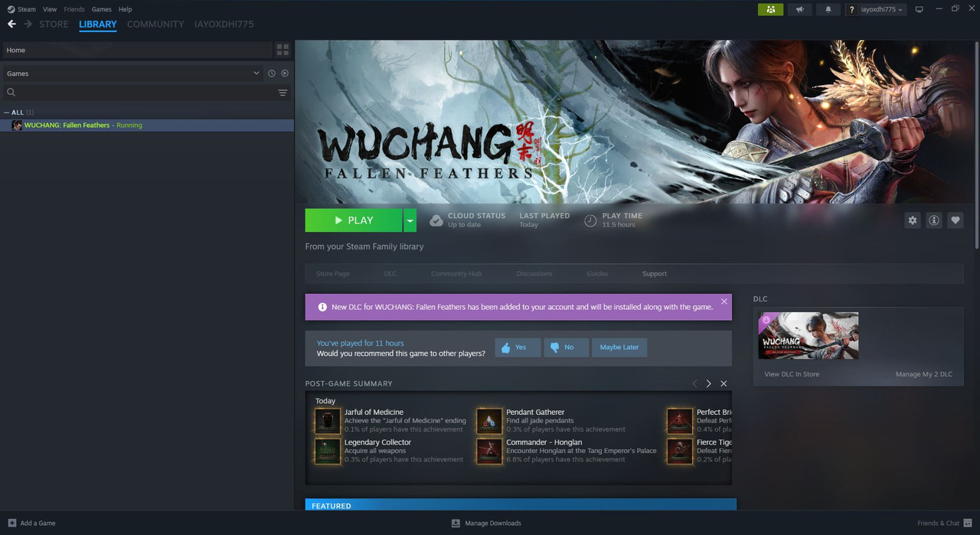Open the Discussions link
The width and height of the screenshot is (980, 535).
[534, 274]
